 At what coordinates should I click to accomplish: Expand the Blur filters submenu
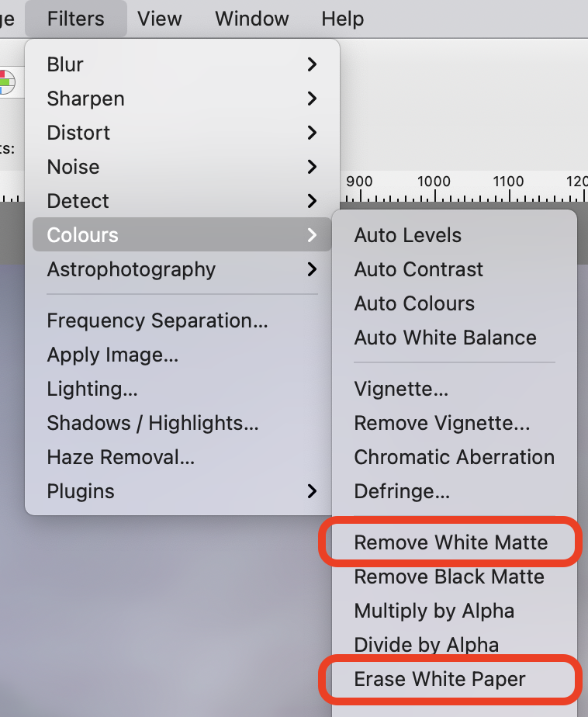155,64
